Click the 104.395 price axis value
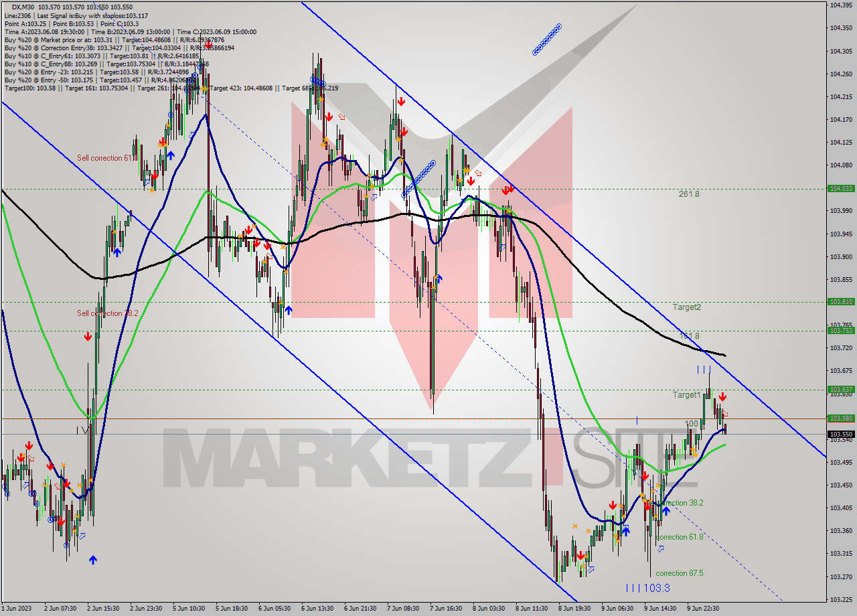The height and width of the screenshot is (616, 857). [x=841, y=5]
